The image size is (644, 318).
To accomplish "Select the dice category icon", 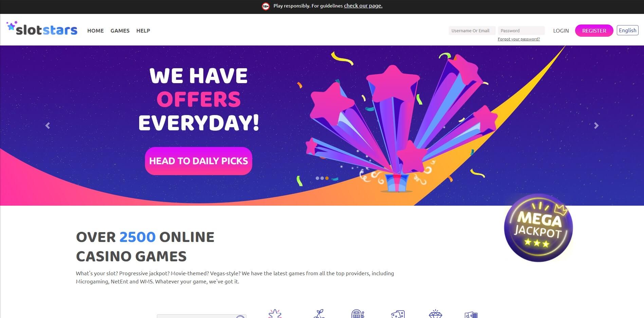I will pos(398,314).
